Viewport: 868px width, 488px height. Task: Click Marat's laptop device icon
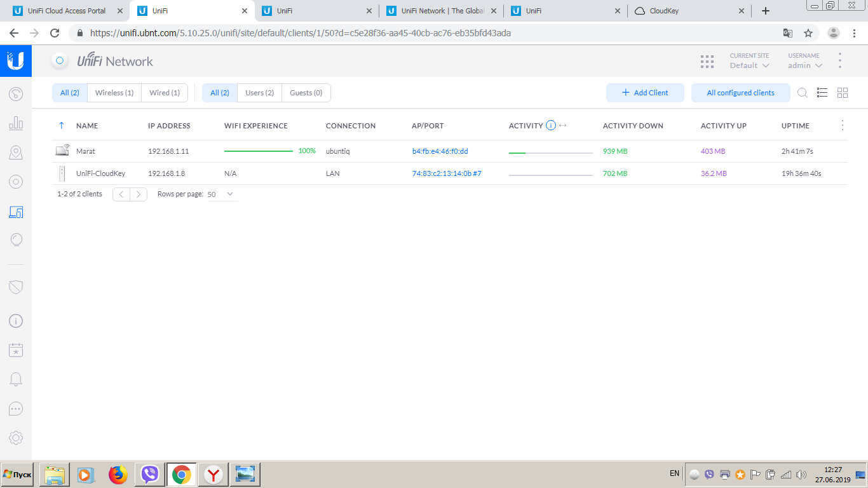[x=62, y=151]
